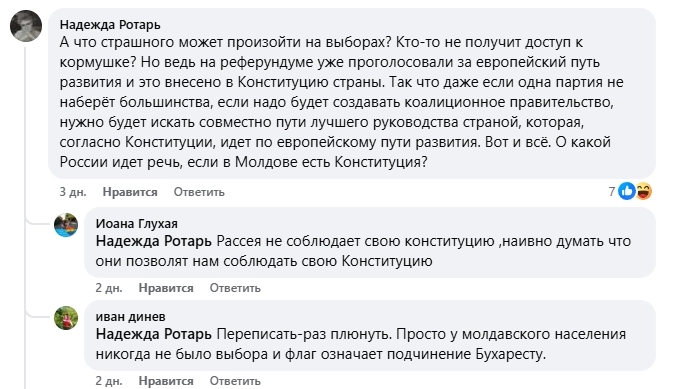Reply to Надежда Ротарь's comment via Ответить
This screenshot has height=389, width=673.
(x=199, y=192)
